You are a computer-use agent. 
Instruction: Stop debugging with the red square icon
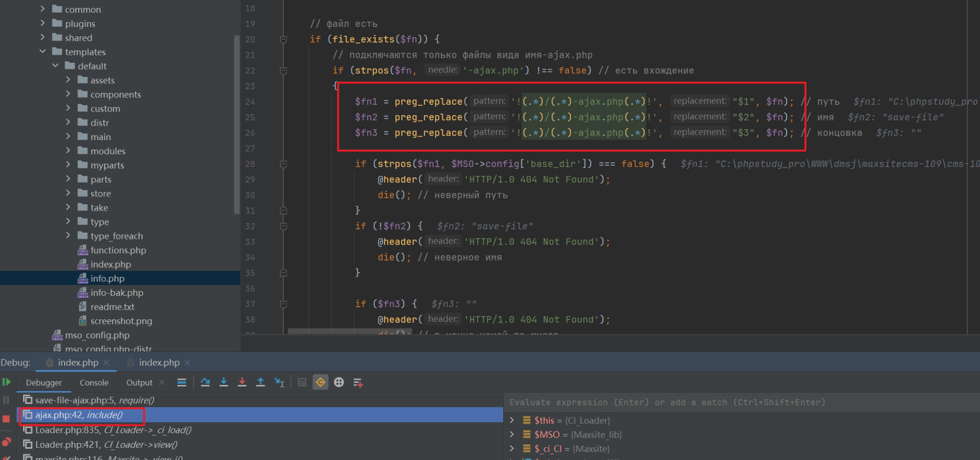pos(6,419)
